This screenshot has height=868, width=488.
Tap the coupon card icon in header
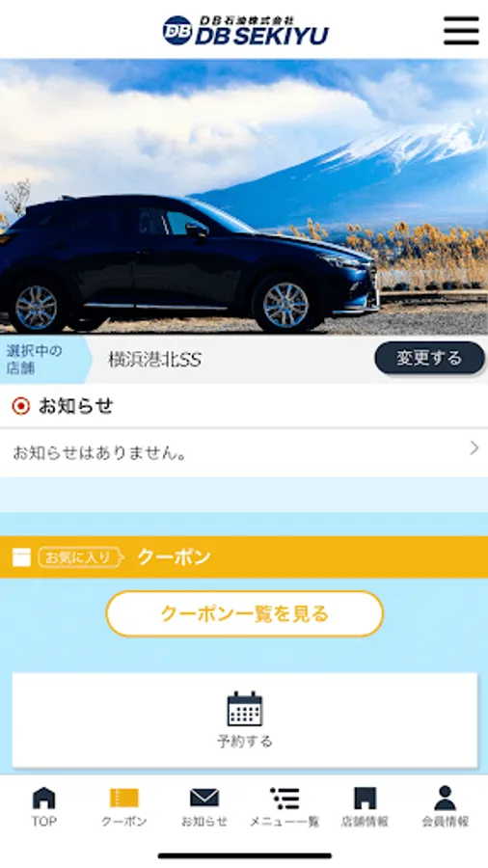pos(21,557)
